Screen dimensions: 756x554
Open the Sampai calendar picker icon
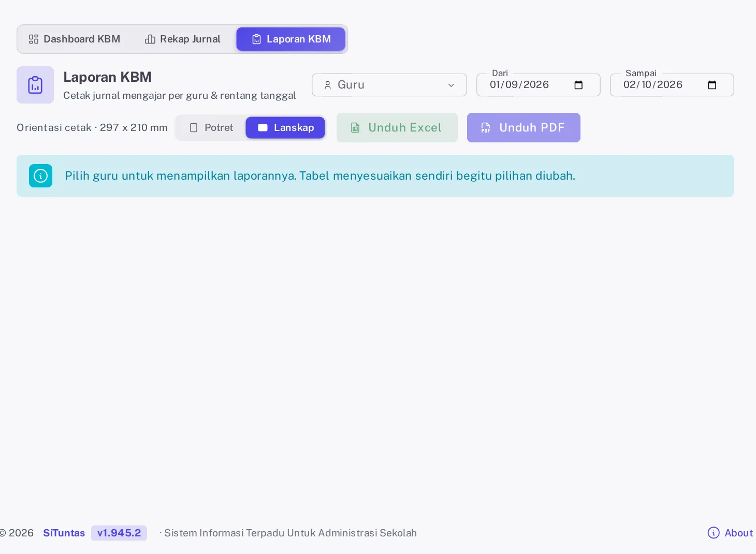pyautogui.click(x=712, y=85)
